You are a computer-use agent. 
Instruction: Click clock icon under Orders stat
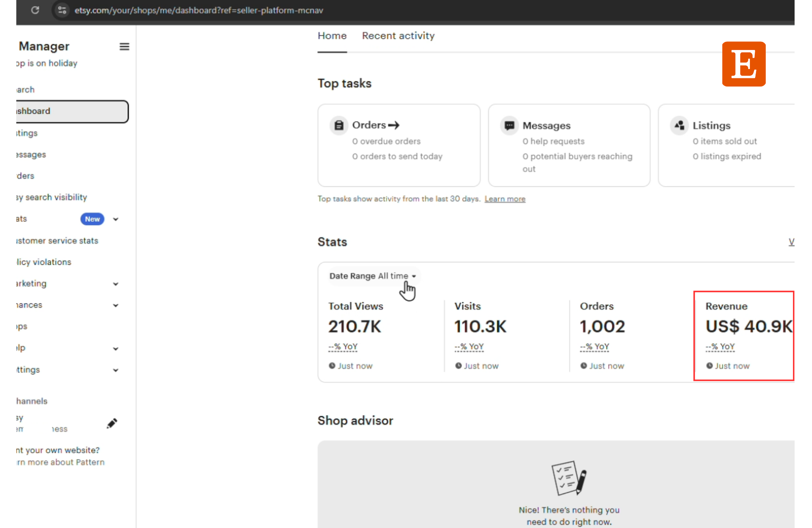[x=584, y=366]
